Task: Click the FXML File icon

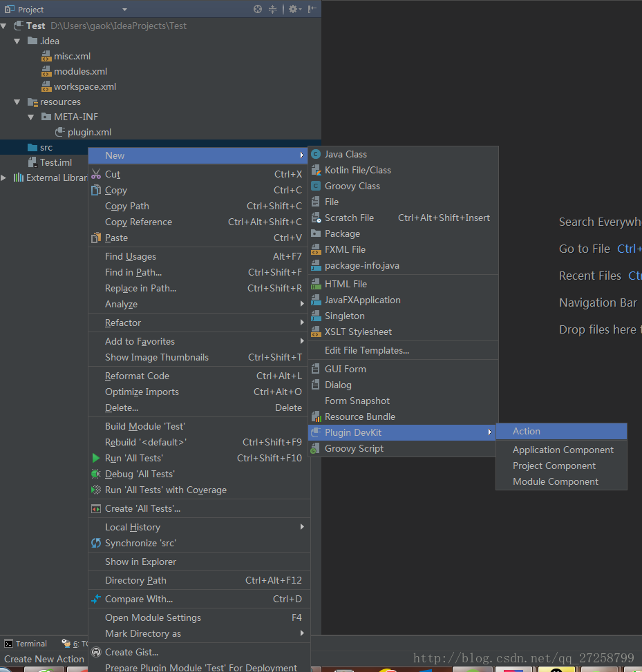Action: pyautogui.click(x=316, y=249)
